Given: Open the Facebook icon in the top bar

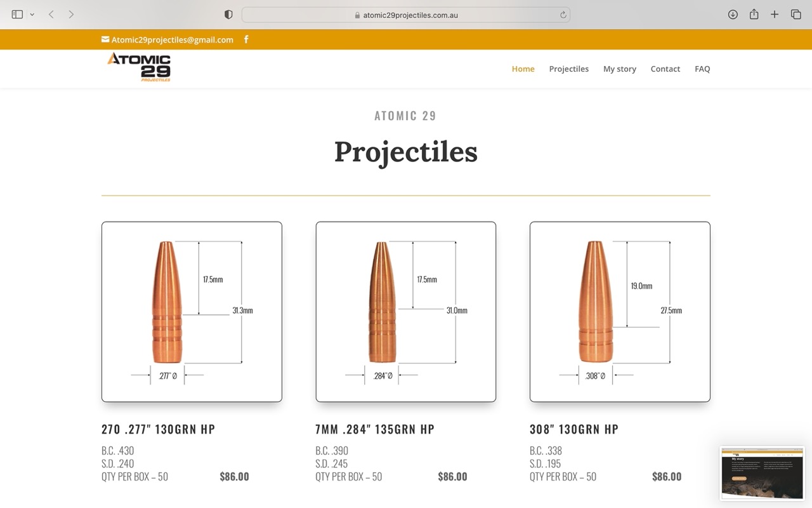Looking at the screenshot, I should [246, 39].
